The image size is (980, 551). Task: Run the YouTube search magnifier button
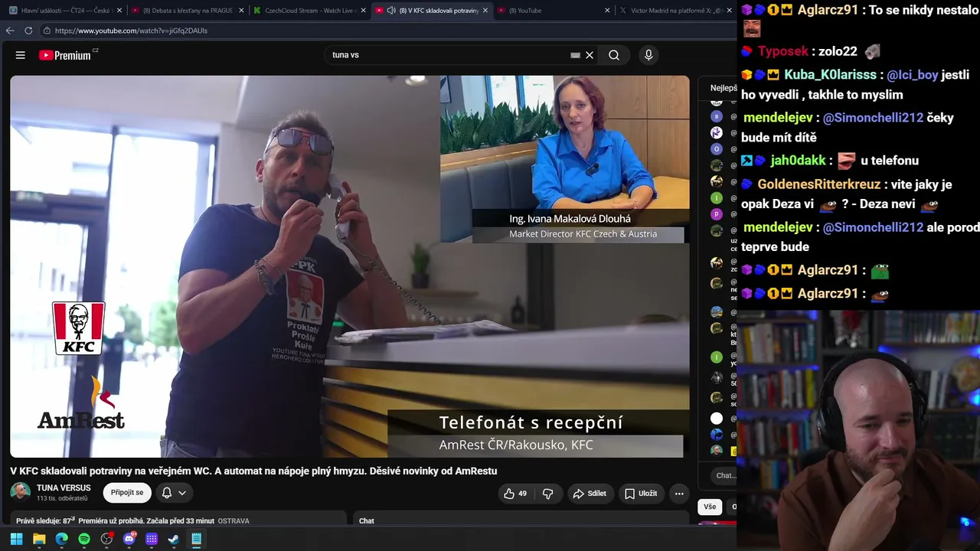click(x=614, y=55)
